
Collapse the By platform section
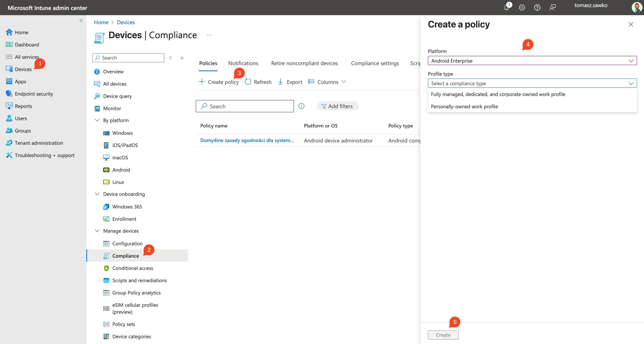(x=97, y=120)
